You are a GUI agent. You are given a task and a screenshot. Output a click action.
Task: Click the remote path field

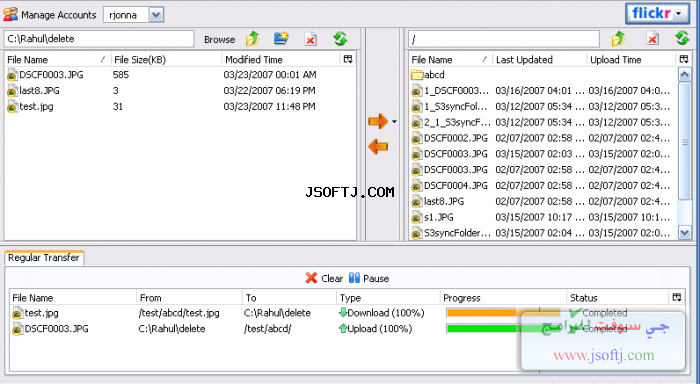tap(504, 39)
